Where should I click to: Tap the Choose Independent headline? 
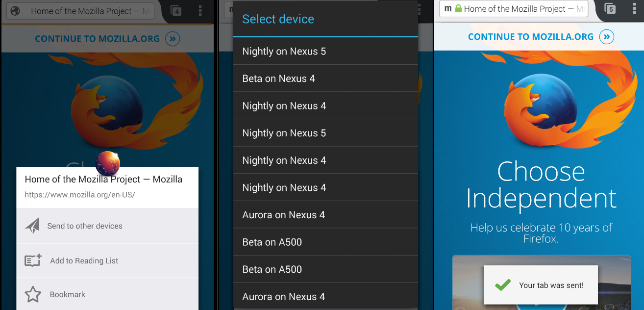[x=541, y=185]
